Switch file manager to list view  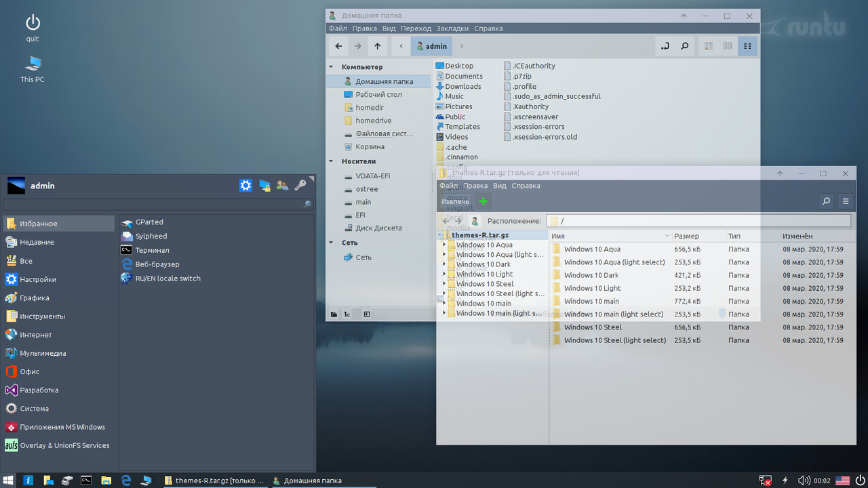pyautogui.click(x=728, y=46)
